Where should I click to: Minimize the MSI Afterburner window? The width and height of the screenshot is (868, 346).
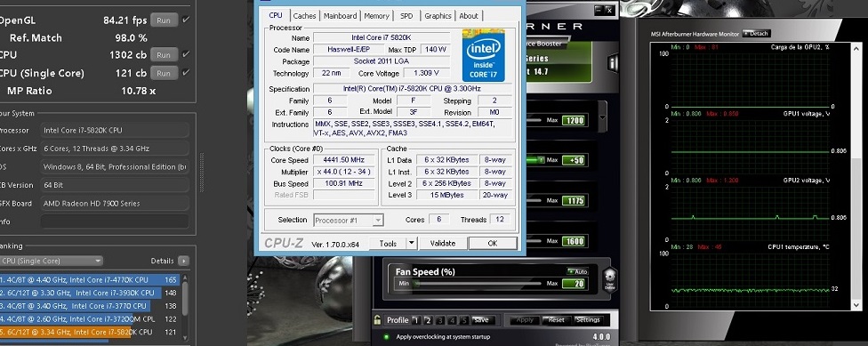[599, 10]
